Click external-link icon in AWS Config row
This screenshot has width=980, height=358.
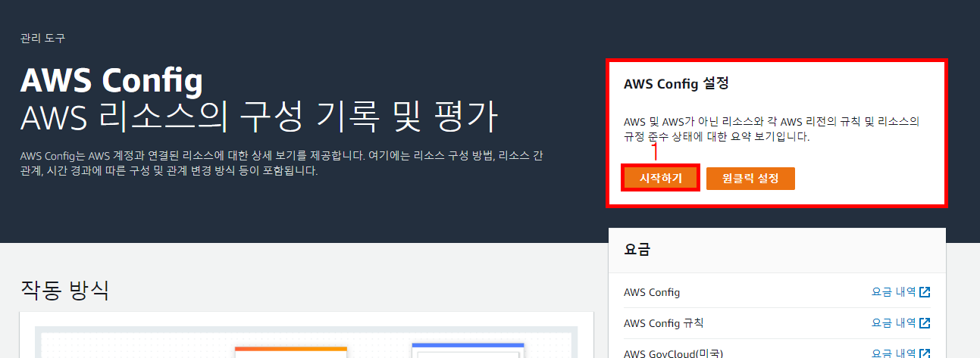coord(925,292)
